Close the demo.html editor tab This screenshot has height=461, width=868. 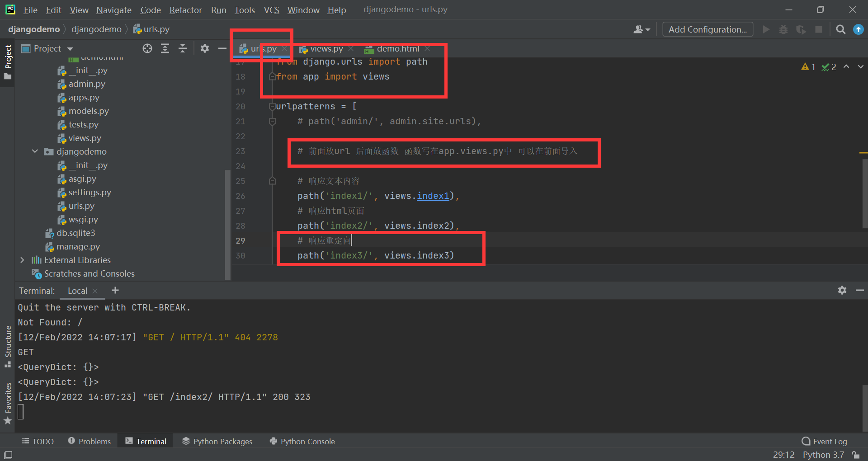[427, 48]
